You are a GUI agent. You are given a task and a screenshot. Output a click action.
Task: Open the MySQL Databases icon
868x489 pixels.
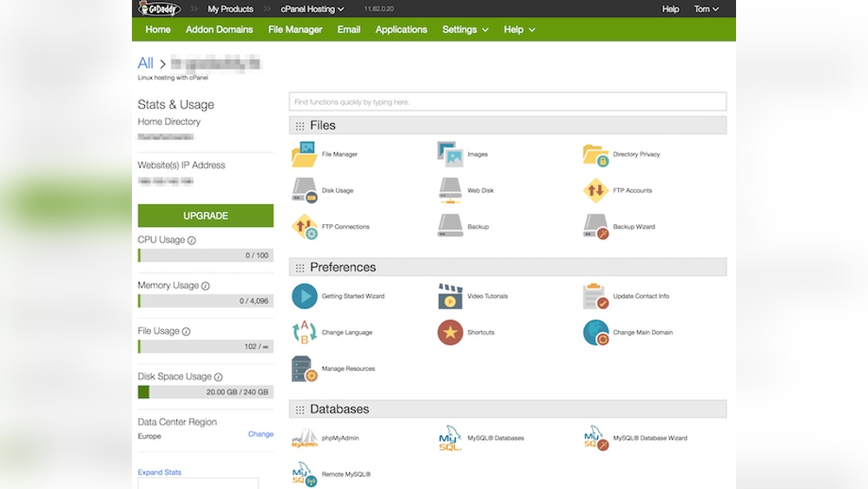coord(450,438)
